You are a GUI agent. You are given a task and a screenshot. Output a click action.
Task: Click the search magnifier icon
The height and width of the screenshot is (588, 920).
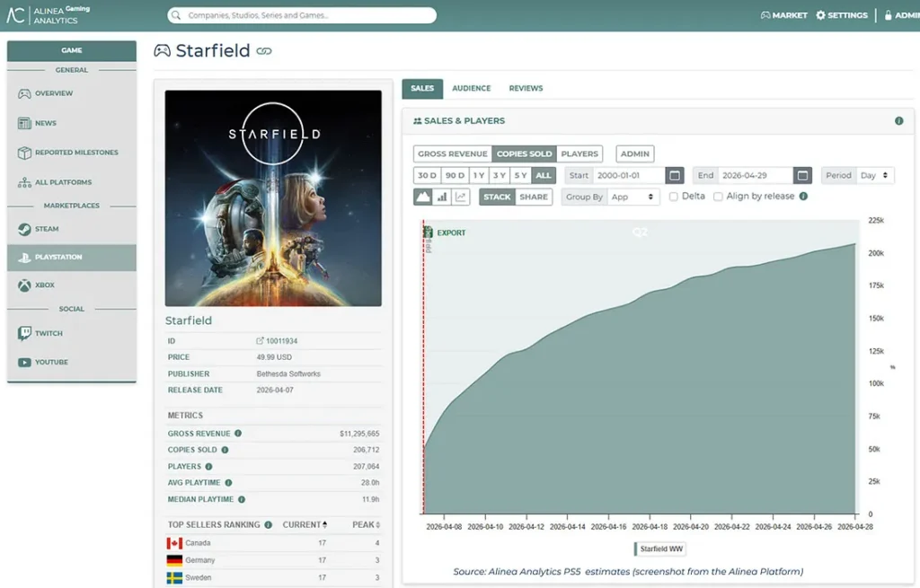pyautogui.click(x=176, y=15)
